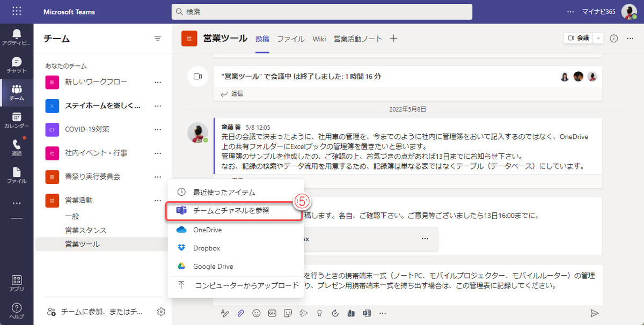
Task: Open the Format text icon in compose toolbar
Action: tap(225, 313)
